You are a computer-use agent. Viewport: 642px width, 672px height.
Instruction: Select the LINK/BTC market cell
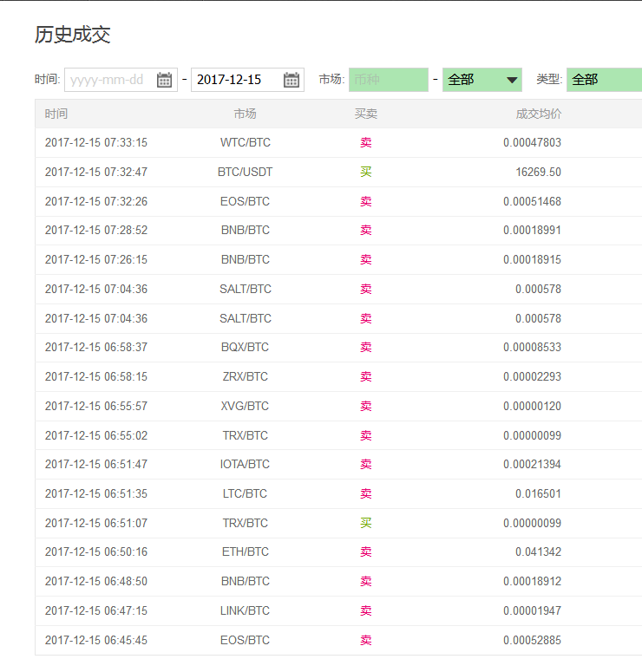coord(245,610)
